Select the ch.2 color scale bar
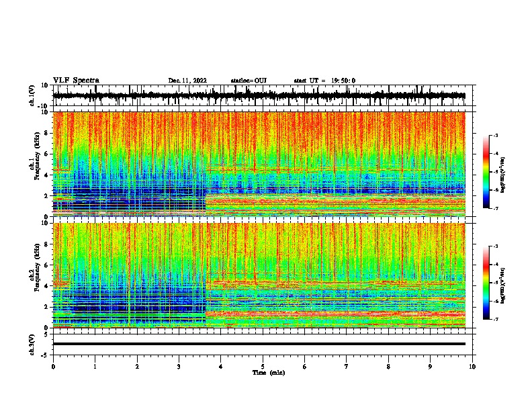This screenshot has width=532, height=411. 486,283
